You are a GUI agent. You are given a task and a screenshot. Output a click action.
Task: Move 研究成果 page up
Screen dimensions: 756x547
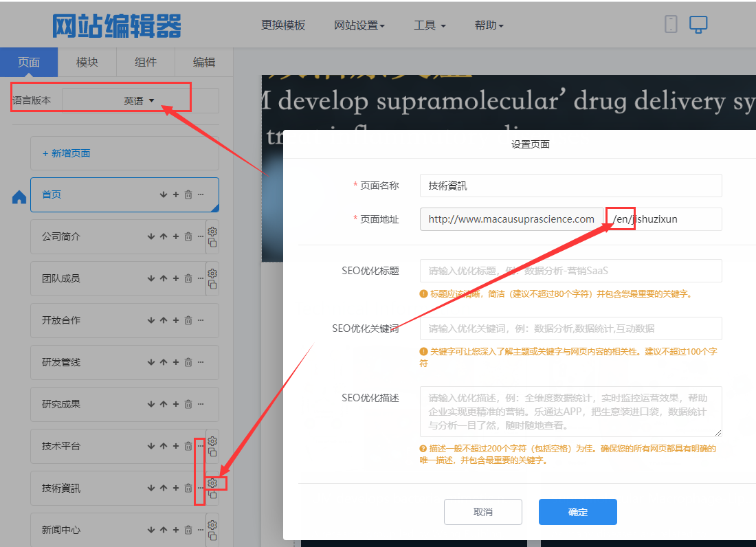tap(164, 404)
